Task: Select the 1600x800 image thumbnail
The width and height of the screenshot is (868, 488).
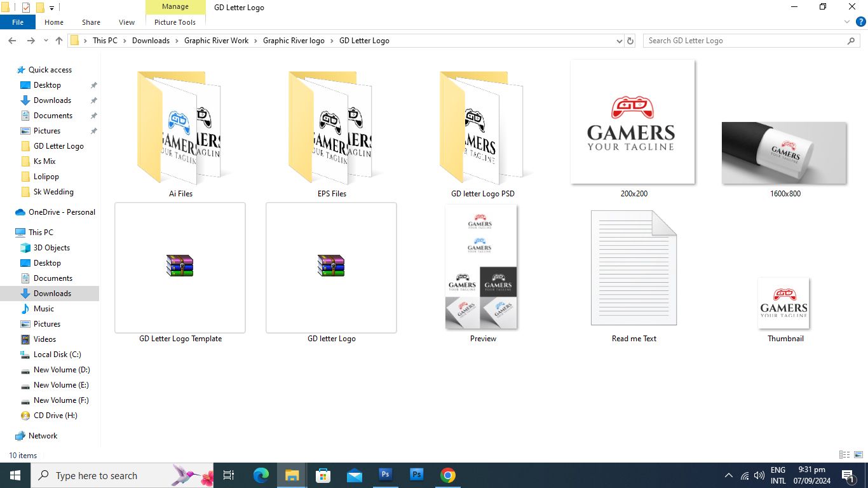Action: (x=784, y=152)
